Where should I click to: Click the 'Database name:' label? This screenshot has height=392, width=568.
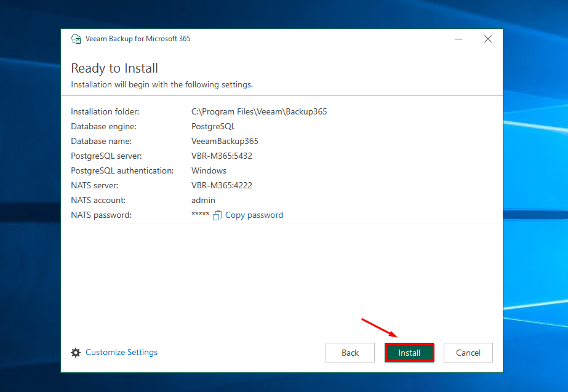[102, 142]
